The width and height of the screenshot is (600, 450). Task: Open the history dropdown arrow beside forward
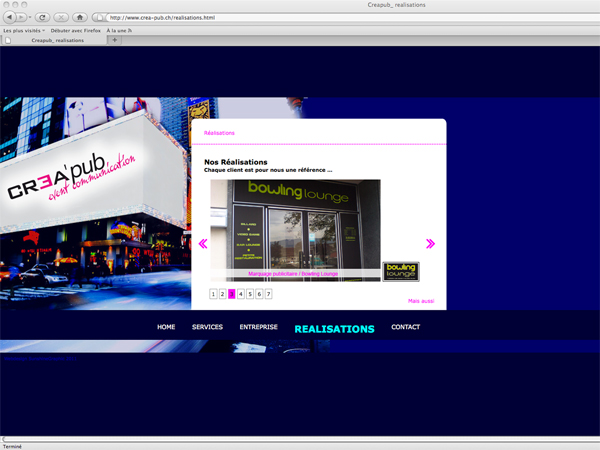(x=30, y=18)
